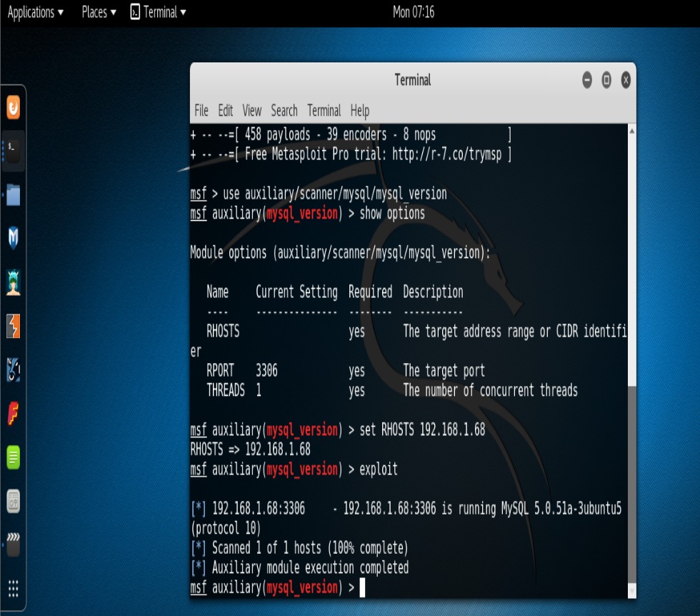Launch Faraday red F icon in dock
The width and height of the screenshot is (700, 616).
pos(14,413)
